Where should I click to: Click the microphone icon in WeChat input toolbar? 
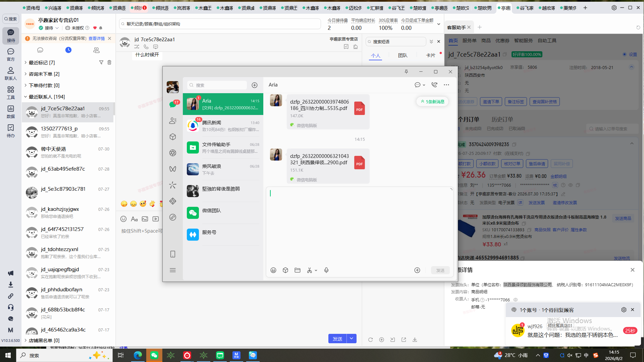coord(326,270)
